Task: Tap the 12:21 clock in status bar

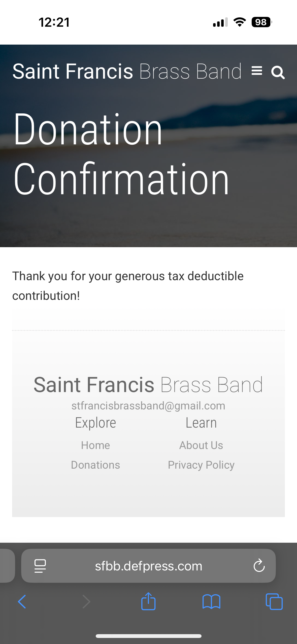Action: pos(54,22)
